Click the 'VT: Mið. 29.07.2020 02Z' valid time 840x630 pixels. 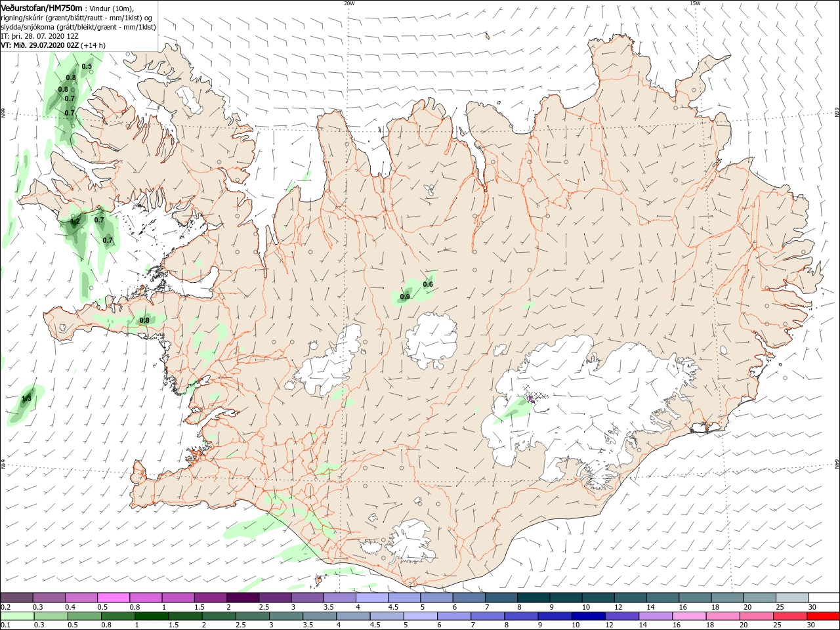tap(39, 45)
